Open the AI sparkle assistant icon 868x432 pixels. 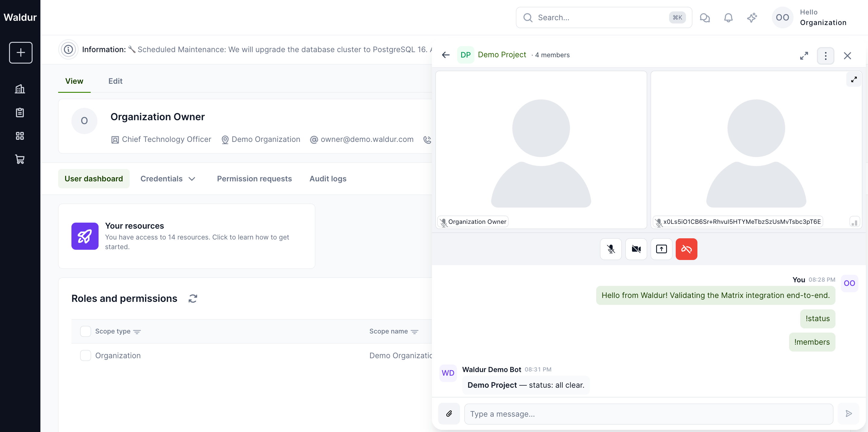[x=752, y=17]
